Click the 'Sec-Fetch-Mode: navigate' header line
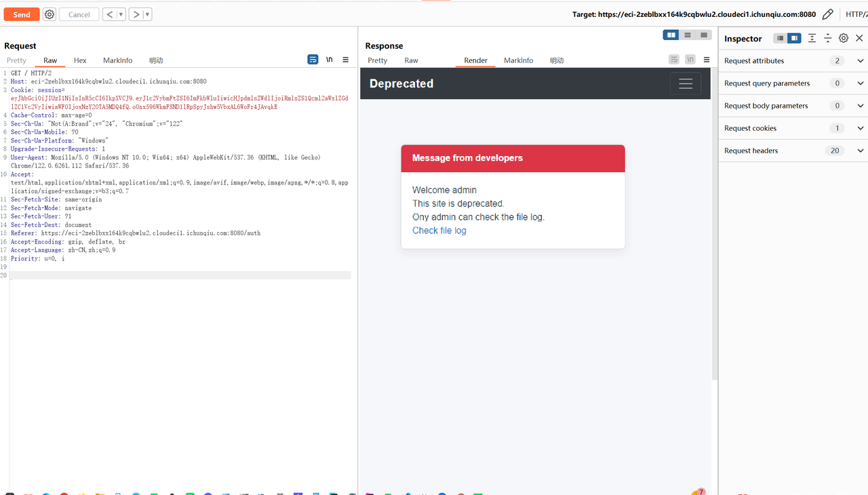The image size is (868, 495). (51, 208)
